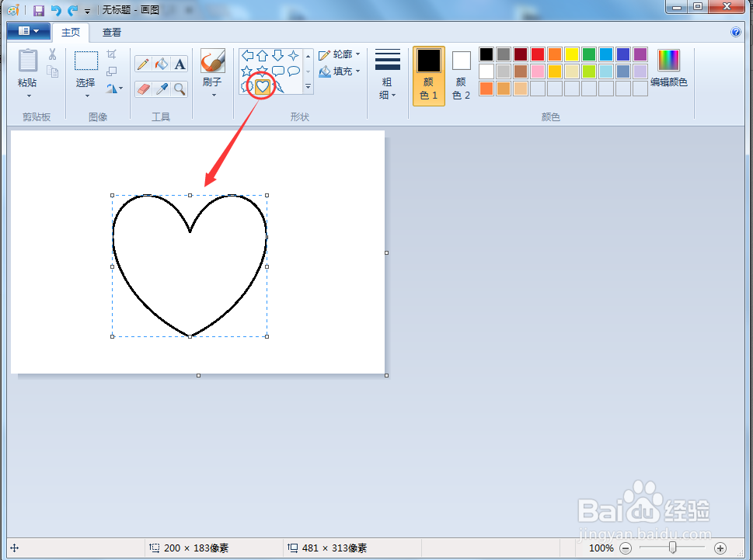Open the Paint application menu button

(28, 31)
